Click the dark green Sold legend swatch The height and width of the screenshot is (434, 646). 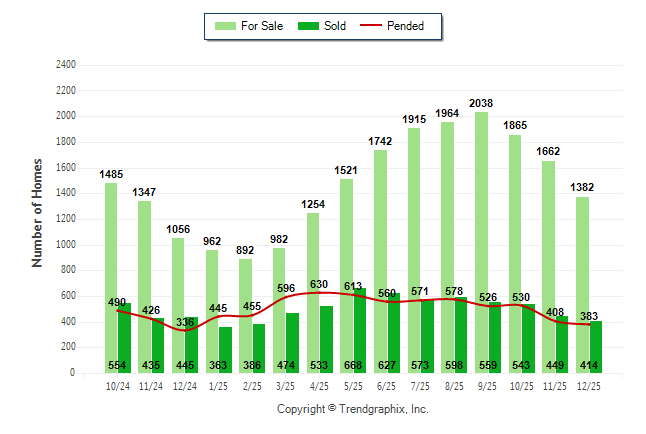coord(309,26)
